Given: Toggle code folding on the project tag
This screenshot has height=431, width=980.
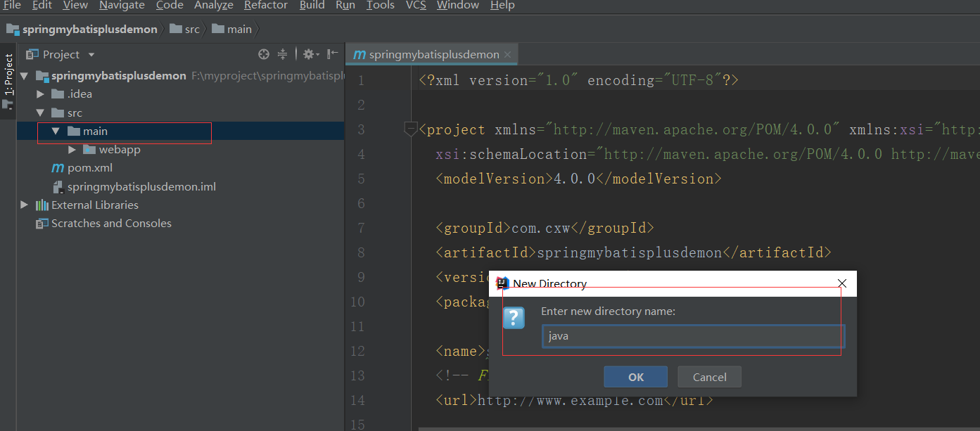Looking at the screenshot, I should point(409,129).
